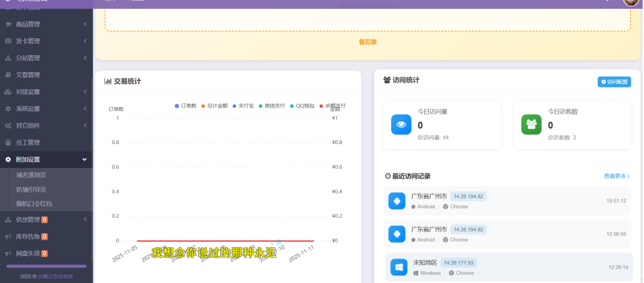Click 总访问量: 44 text
Viewport: 644px width, 283px height.
tap(433, 138)
